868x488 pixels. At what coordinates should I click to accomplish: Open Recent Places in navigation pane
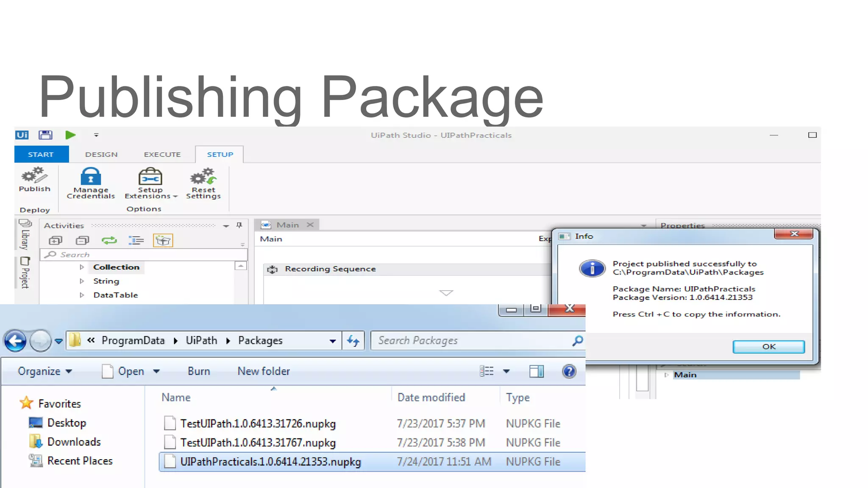tap(71, 461)
